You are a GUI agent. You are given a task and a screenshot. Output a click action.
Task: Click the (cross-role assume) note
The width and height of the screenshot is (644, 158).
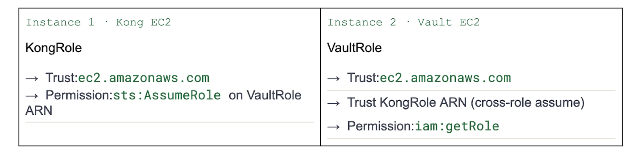click(527, 102)
